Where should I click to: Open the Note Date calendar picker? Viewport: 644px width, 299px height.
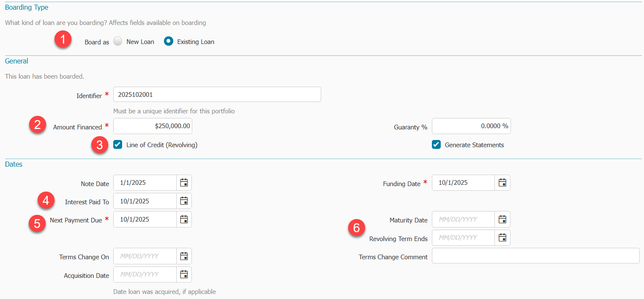(x=184, y=183)
